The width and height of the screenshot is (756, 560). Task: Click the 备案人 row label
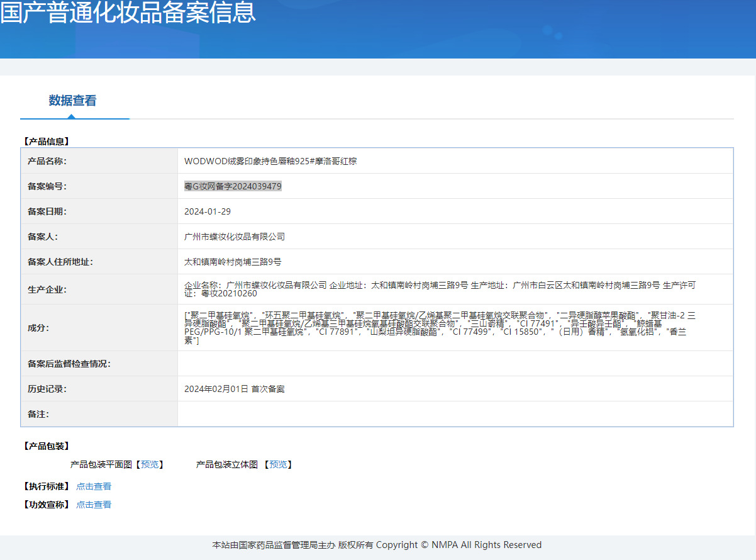pos(43,237)
